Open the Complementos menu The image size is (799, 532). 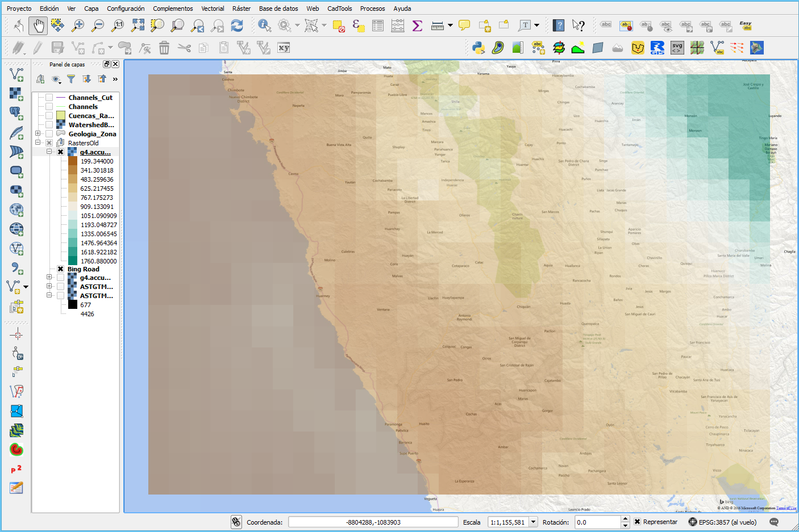pos(173,9)
